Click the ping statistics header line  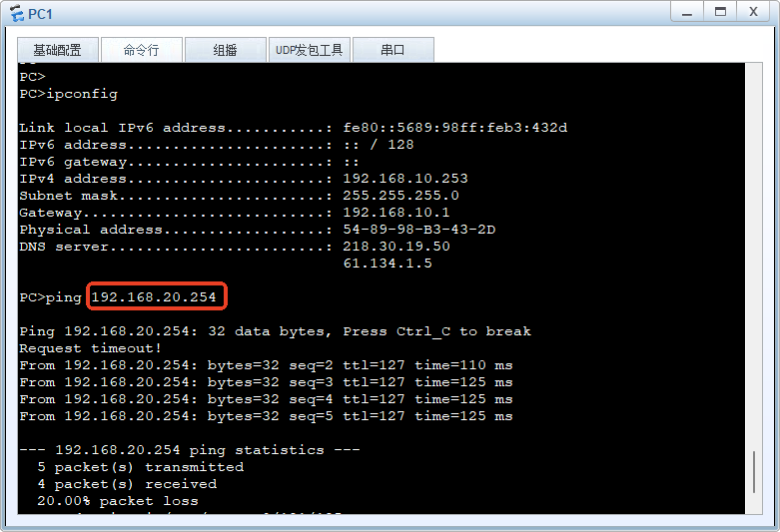point(190,450)
